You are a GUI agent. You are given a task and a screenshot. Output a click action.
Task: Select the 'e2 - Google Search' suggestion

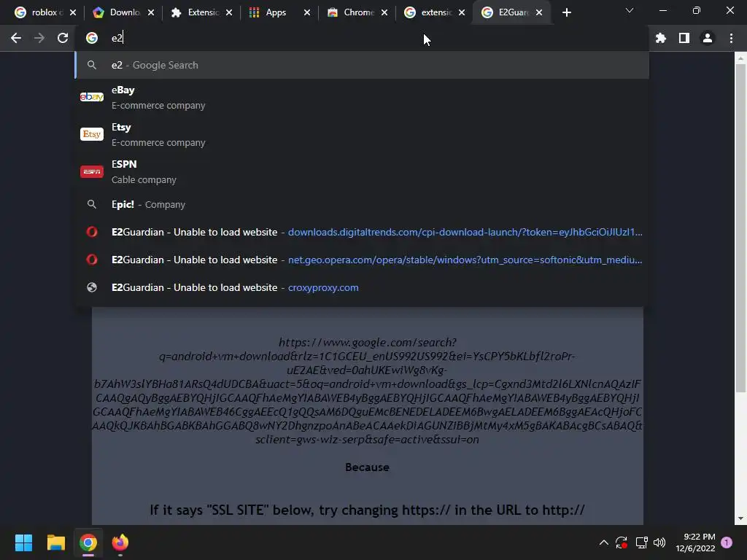coord(362,65)
